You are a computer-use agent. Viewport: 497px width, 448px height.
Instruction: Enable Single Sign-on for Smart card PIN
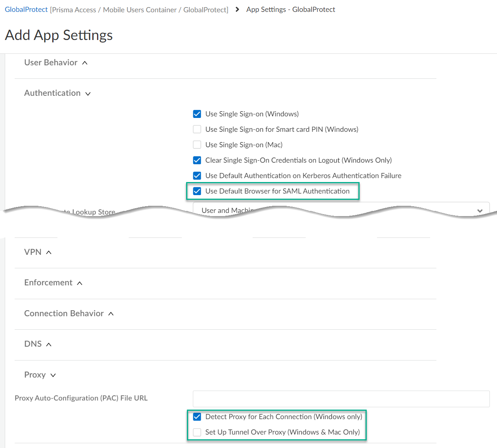coord(197,129)
